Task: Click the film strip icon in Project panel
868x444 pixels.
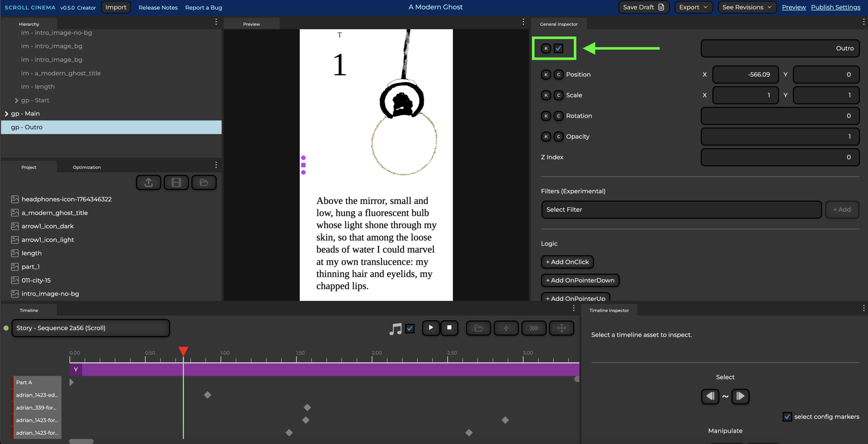Action: click(176, 182)
